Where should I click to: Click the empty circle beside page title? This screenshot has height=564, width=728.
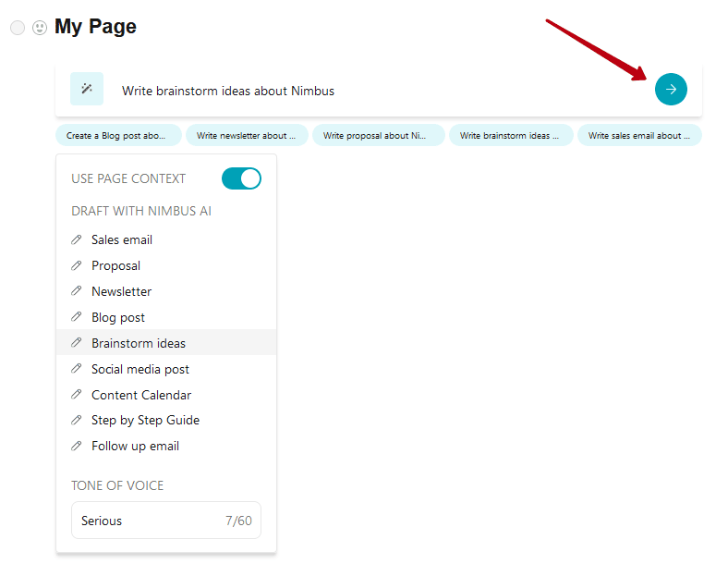point(18,28)
